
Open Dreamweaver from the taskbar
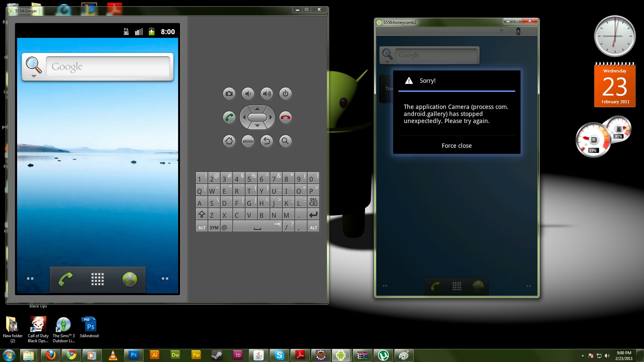[x=175, y=355]
